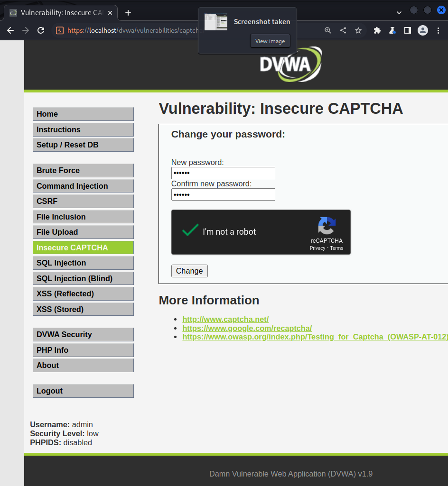
Task: Click the PHPIDS: disabled text
Action: [x=61, y=442]
